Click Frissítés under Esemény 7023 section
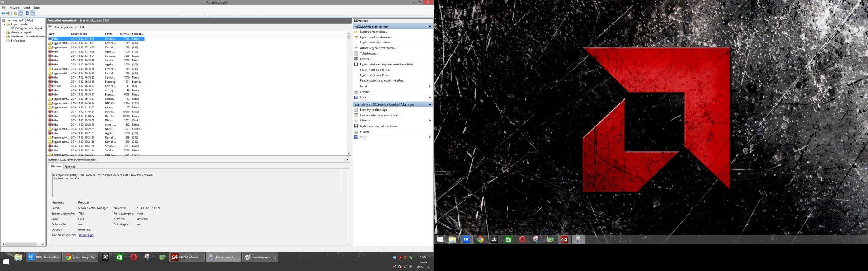Image resolution: width=868 pixels, height=271 pixels. point(364,131)
